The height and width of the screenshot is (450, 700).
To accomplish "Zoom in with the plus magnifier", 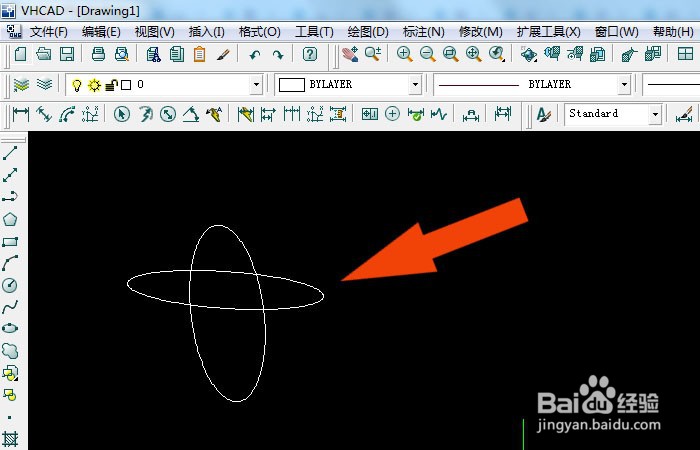I will coord(404,54).
